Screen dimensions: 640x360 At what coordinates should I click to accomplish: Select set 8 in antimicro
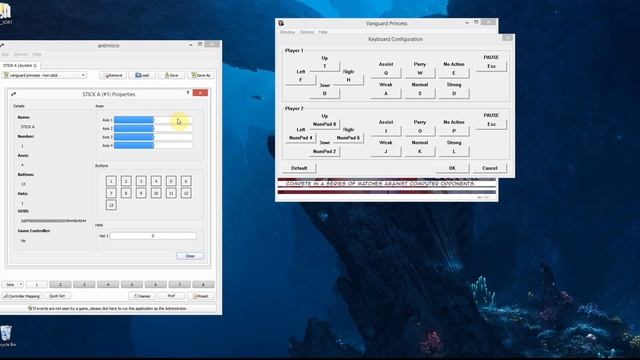click(203, 284)
